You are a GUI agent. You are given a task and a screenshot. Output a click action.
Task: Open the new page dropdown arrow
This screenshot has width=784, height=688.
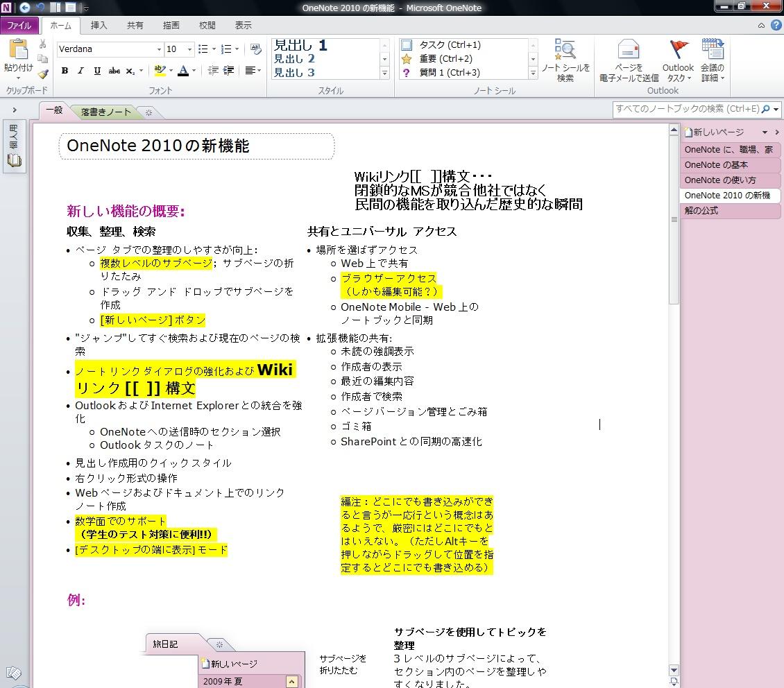pyautogui.click(x=765, y=132)
